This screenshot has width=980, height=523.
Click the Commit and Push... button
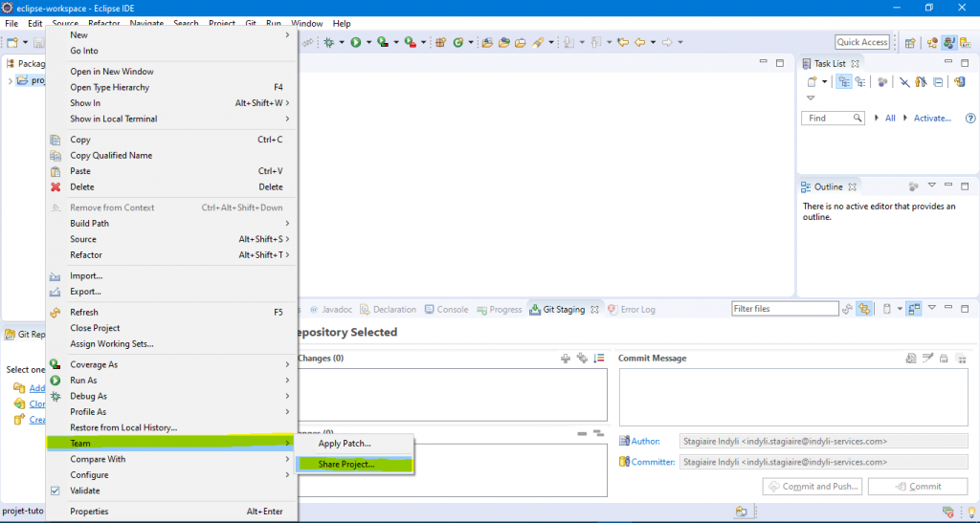click(x=813, y=486)
